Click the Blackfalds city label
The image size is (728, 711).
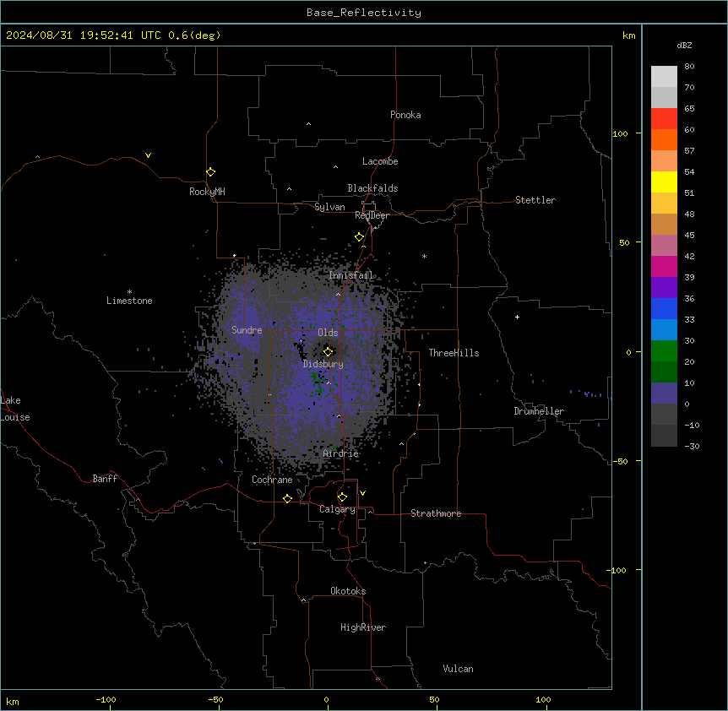tap(372, 188)
